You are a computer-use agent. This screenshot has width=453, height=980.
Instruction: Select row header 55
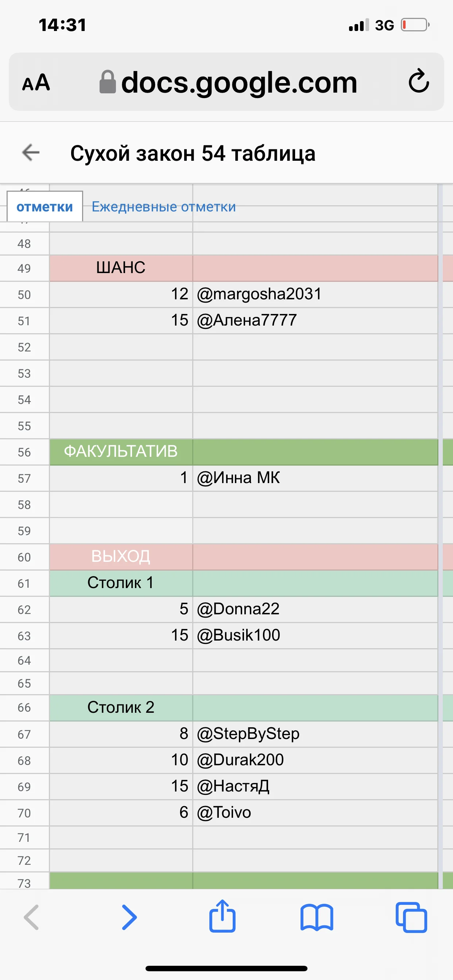[24, 426]
